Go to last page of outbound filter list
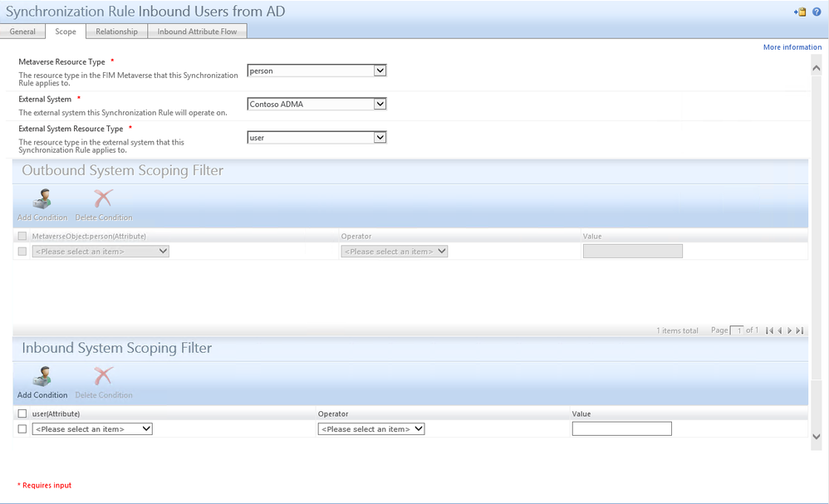829x504 pixels. (799, 330)
